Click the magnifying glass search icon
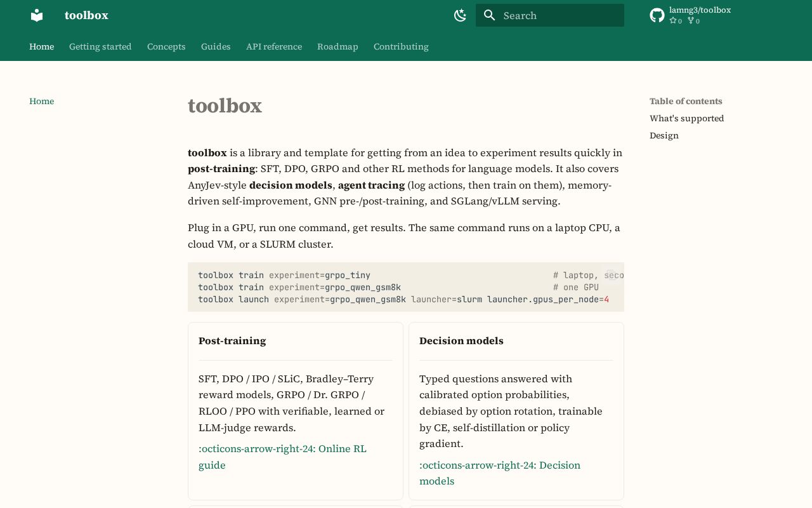The width and height of the screenshot is (812, 508). pos(489,15)
